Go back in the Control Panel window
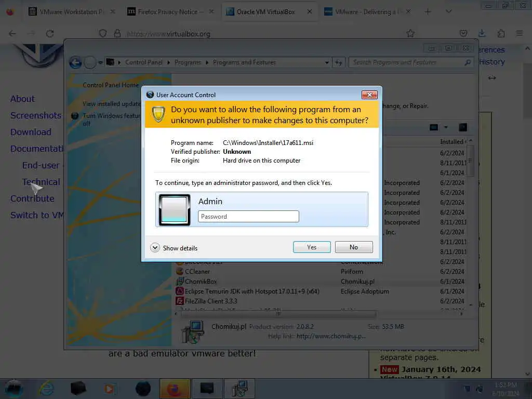532x399 pixels. click(76, 62)
